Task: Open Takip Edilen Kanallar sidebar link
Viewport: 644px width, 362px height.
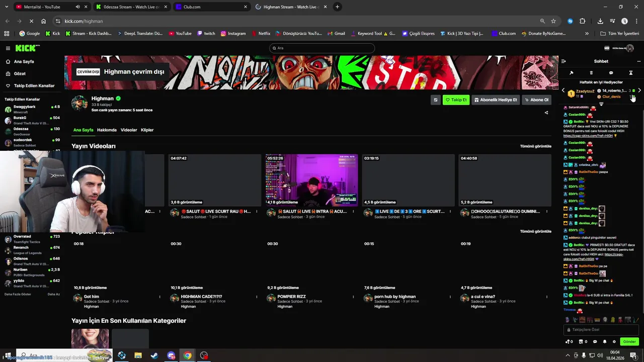Action: point(29,85)
